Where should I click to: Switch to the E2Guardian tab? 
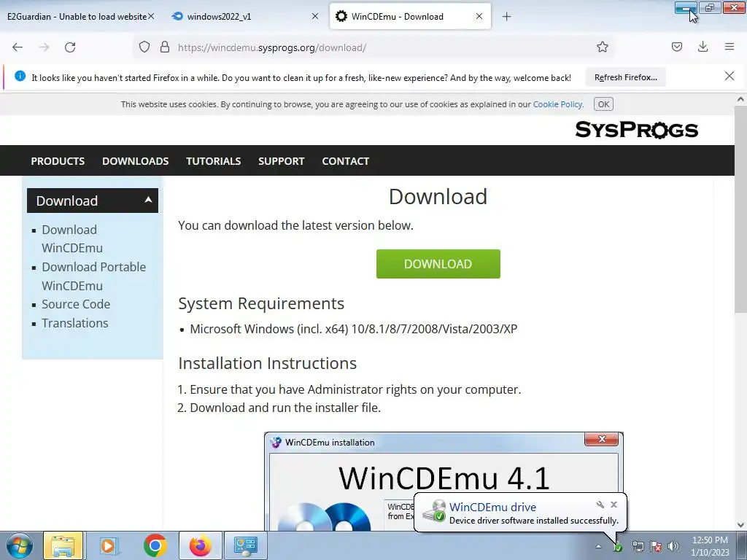point(76,16)
